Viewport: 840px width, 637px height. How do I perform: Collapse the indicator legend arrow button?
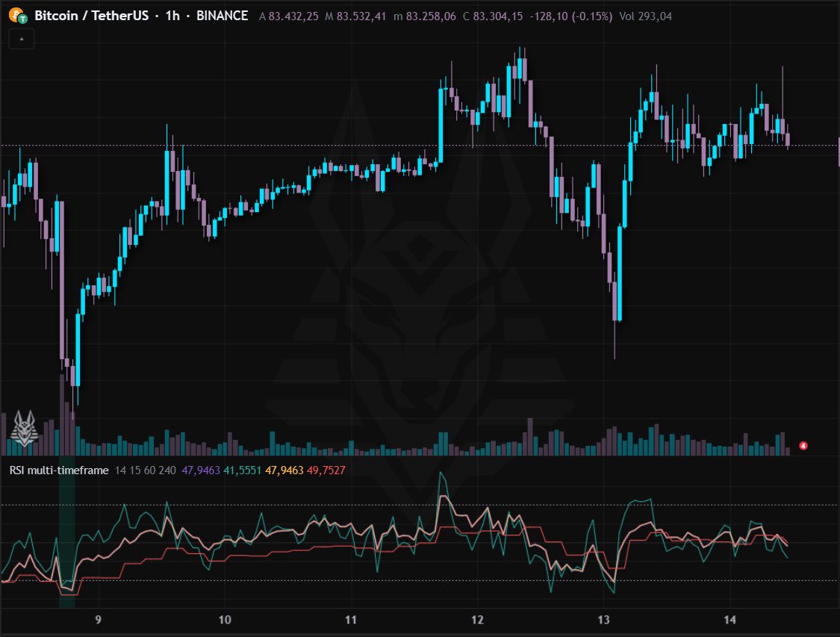pos(22,39)
